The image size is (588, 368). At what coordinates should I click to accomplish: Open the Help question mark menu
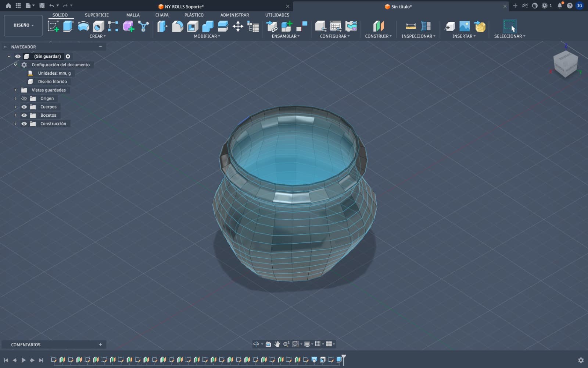(570, 6)
